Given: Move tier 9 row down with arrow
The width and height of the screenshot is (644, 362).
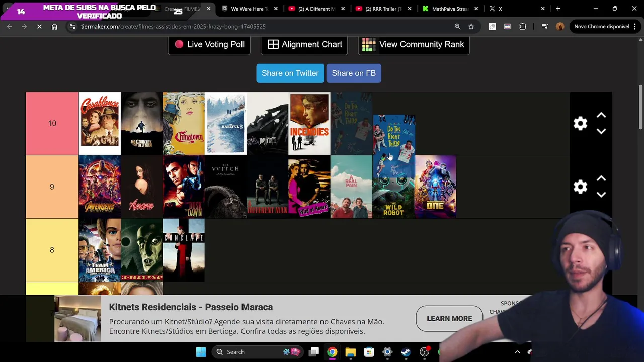Looking at the screenshot, I should [601, 195].
